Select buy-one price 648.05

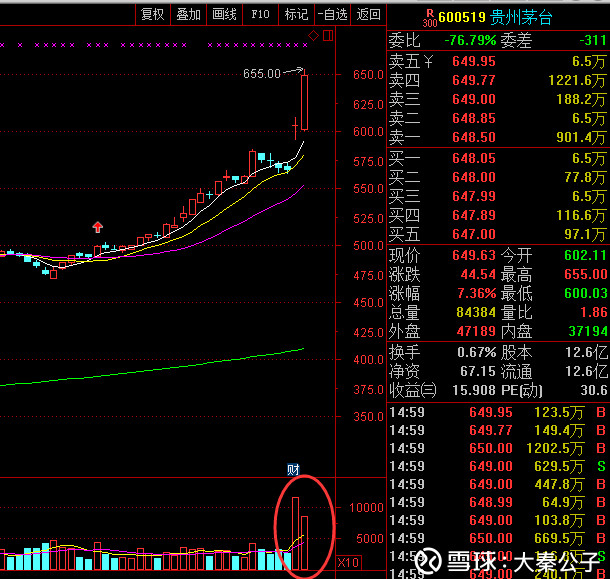point(474,158)
